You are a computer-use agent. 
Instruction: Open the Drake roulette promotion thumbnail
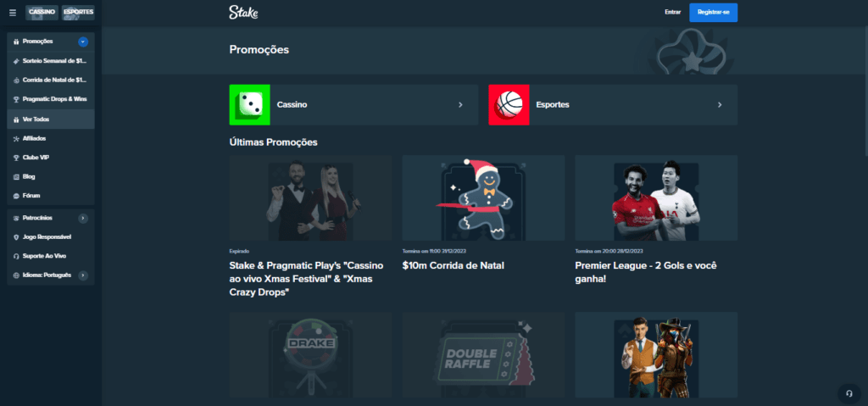(310, 354)
